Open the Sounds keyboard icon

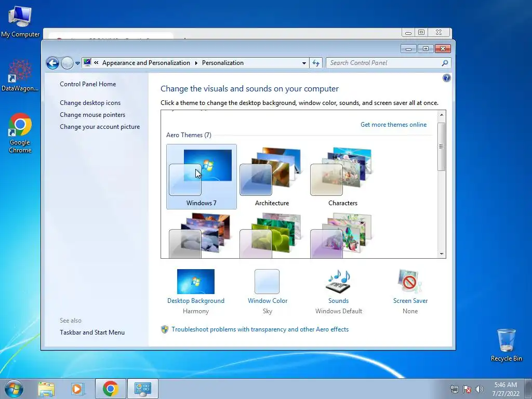pyautogui.click(x=339, y=282)
